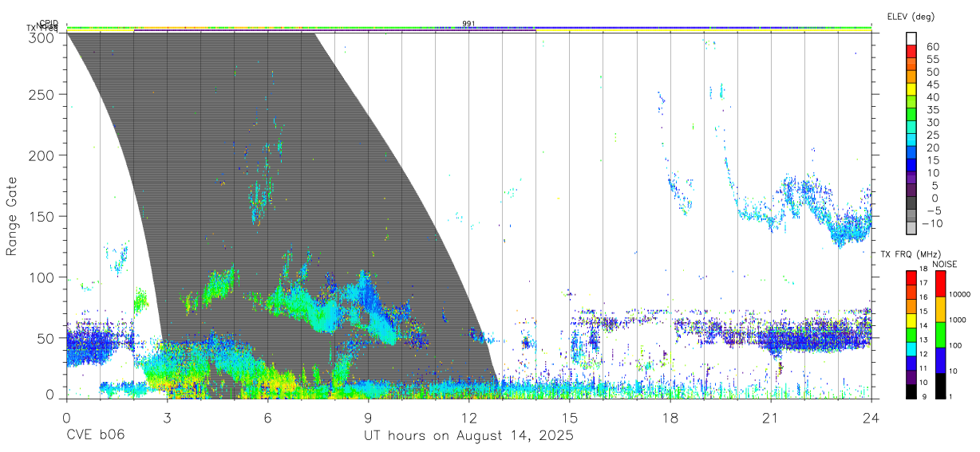Click the blue 15–20 segment of ELEV colorbar
The height and width of the screenshot is (452, 980).
click(x=912, y=154)
